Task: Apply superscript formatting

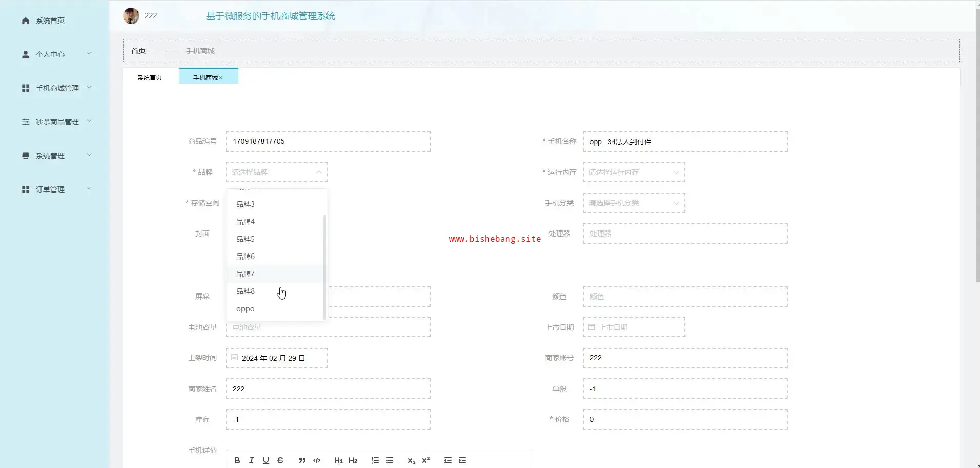Action: [x=425, y=460]
